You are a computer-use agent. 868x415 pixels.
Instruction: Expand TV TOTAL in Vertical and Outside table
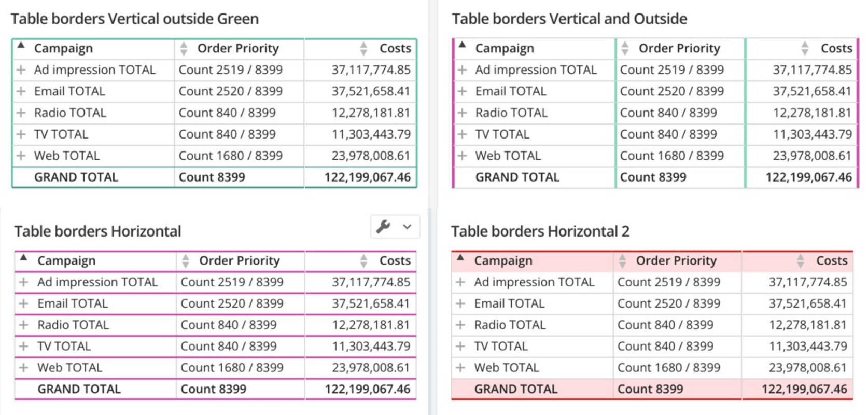pyautogui.click(x=462, y=134)
